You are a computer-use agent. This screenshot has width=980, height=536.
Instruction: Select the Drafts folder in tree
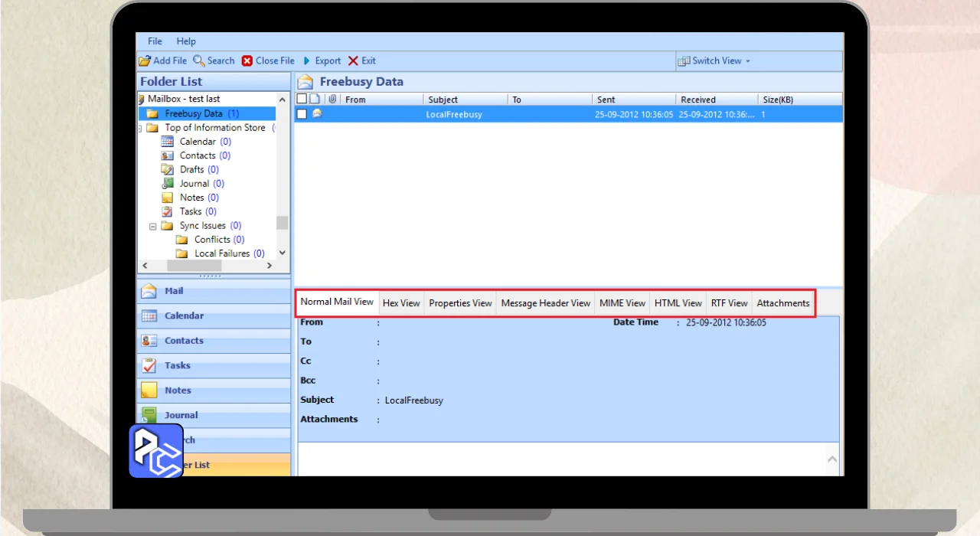pyautogui.click(x=191, y=169)
